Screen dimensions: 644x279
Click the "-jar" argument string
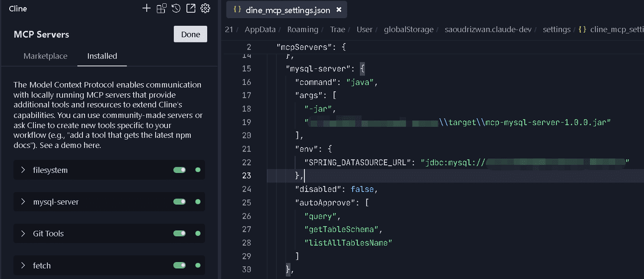click(x=319, y=109)
